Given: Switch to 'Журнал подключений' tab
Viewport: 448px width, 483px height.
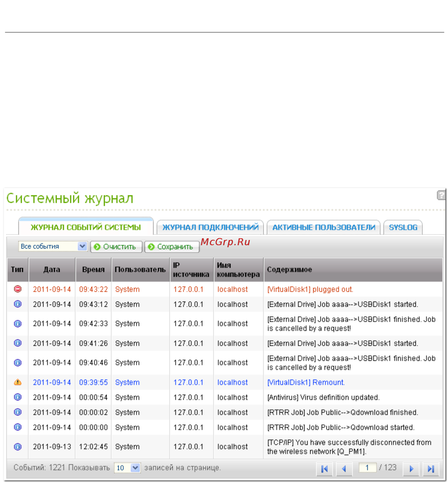Looking at the screenshot, I should coord(210,227).
